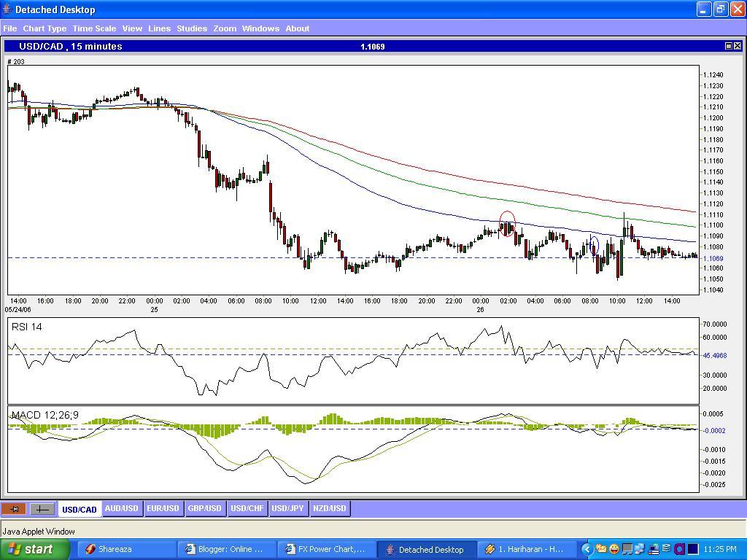Open the Zoom menu
The height and width of the screenshot is (560, 747).
click(x=225, y=28)
